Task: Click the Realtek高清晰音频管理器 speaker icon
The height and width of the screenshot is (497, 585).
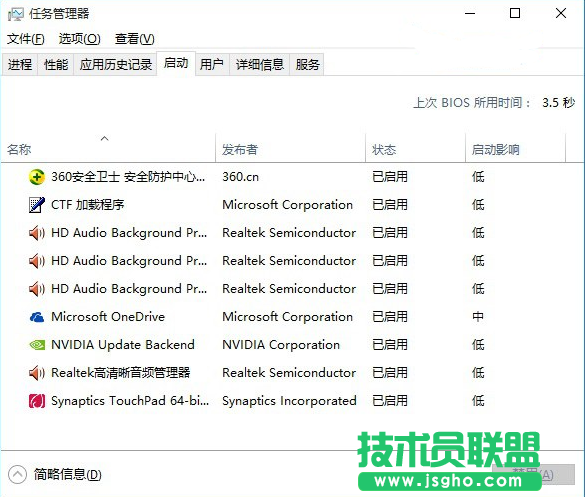Action: tap(37, 373)
